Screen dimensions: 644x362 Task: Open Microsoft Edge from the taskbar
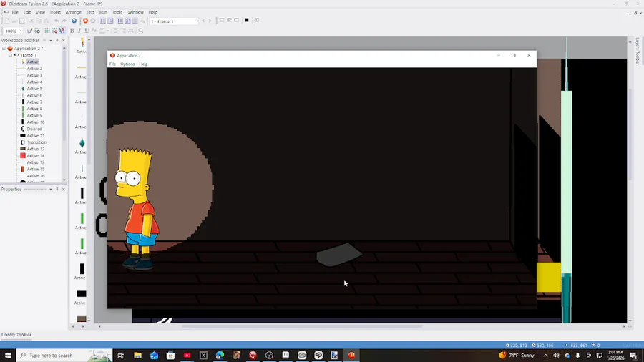[220, 356]
